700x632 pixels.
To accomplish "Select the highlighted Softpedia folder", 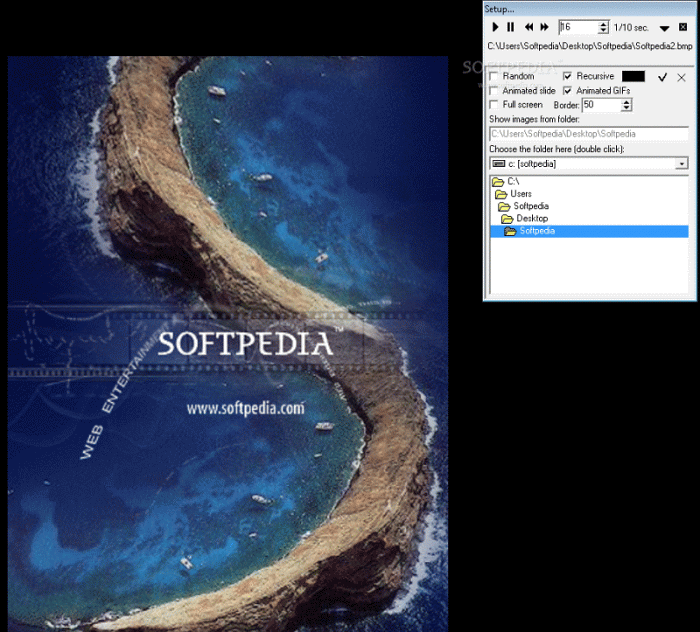I will 589,231.
